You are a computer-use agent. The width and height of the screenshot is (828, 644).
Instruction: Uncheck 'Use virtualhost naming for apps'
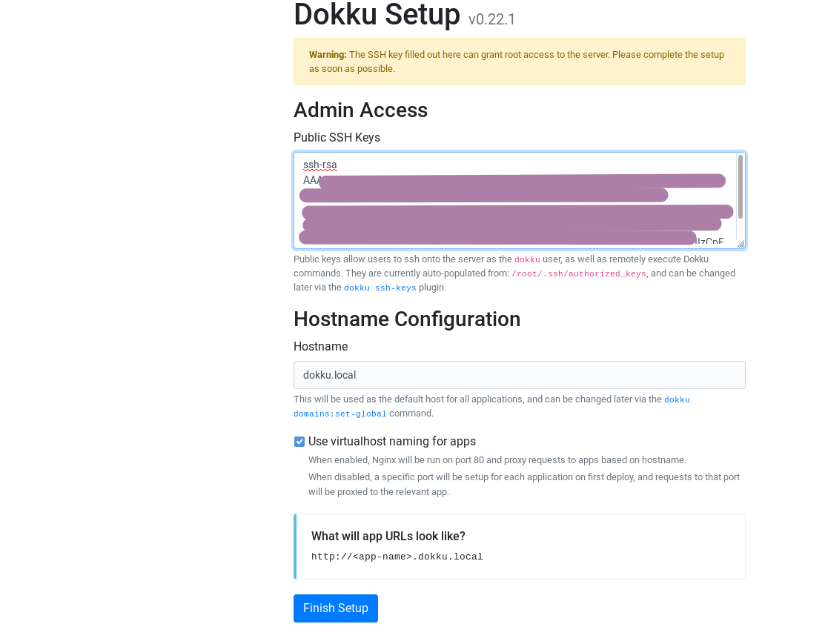pos(299,441)
